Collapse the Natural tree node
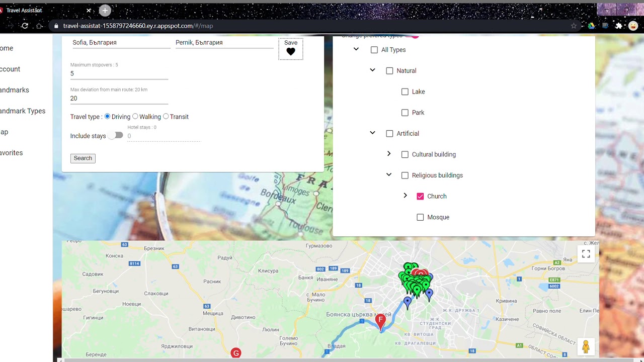The height and width of the screenshot is (362, 644). (x=372, y=70)
